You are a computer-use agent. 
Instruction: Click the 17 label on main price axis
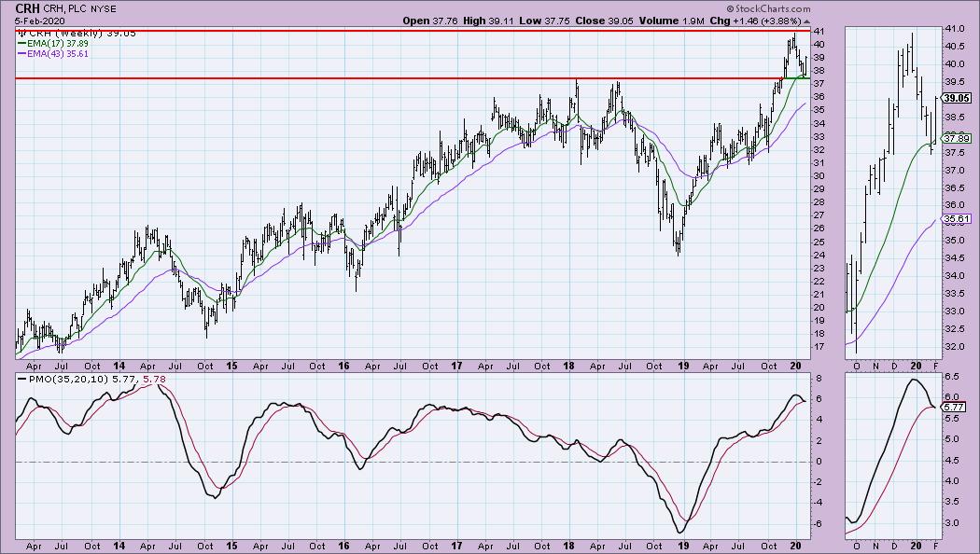point(819,347)
